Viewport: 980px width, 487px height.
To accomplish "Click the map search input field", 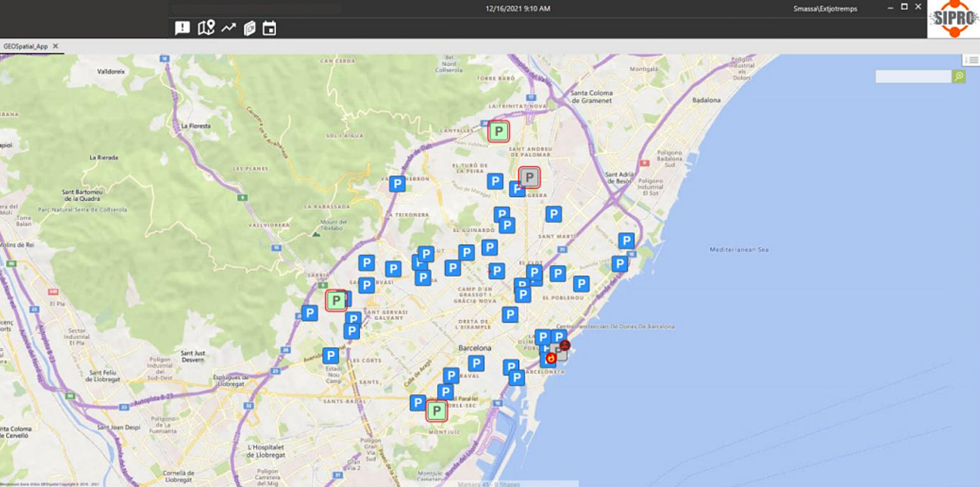I will coord(913,77).
